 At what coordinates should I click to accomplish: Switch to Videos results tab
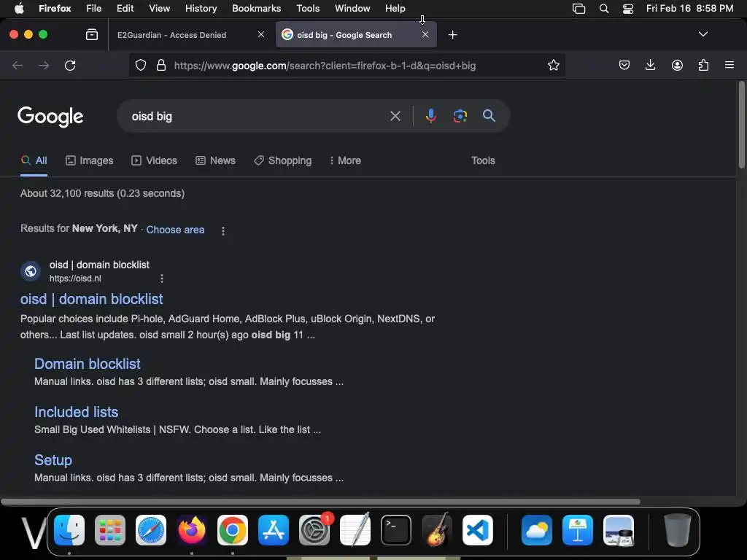tap(155, 160)
